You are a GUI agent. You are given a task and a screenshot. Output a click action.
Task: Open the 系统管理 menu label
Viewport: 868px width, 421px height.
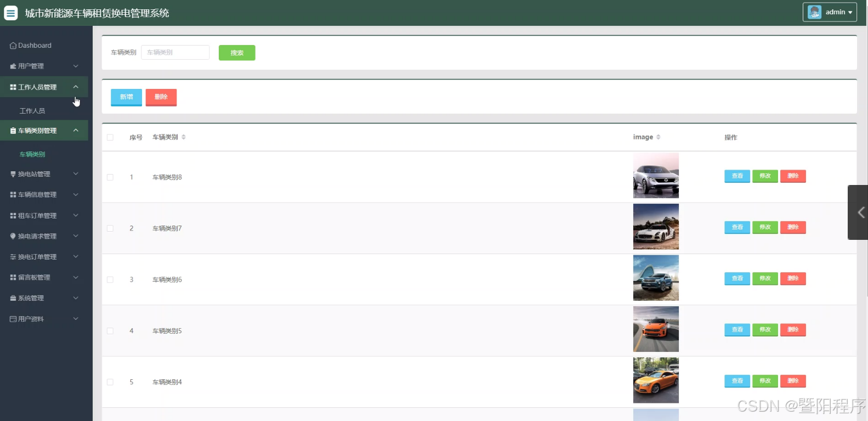tap(31, 298)
